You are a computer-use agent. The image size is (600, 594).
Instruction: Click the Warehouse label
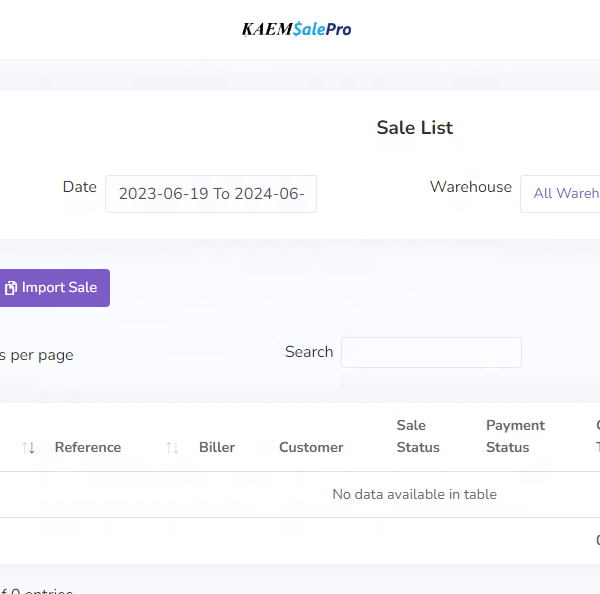(470, 187)
